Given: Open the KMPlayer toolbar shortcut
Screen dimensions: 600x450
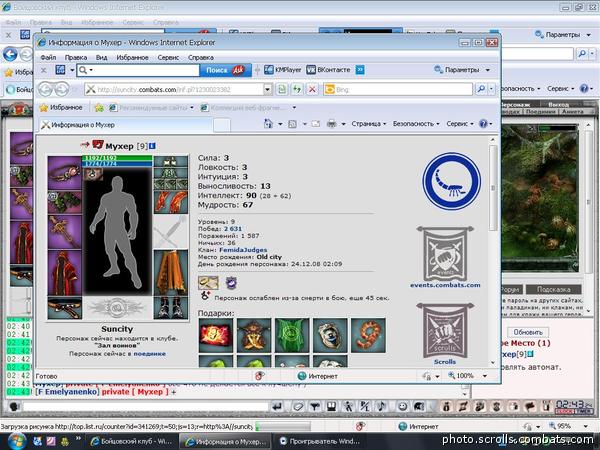Looking at the screenshot, I should [283, 70].
